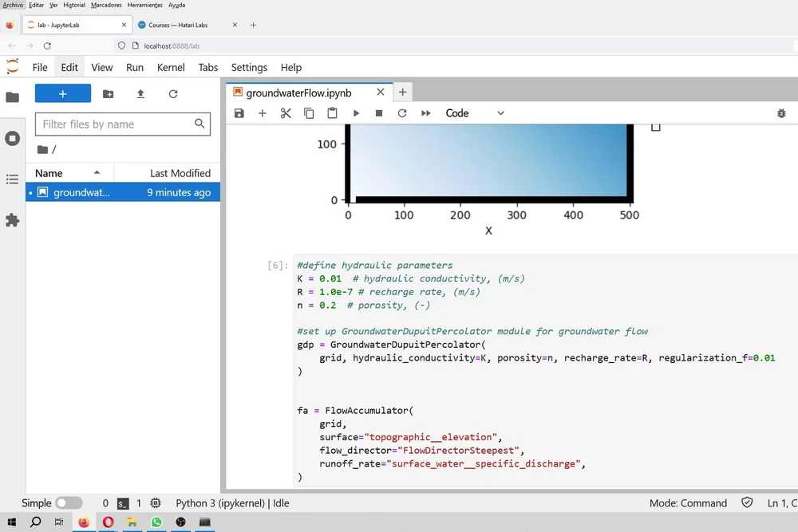The height and width of the screenshot is (532, 798).
Task: Open WhatsApp from the taskbar
Action: (156, 522)
